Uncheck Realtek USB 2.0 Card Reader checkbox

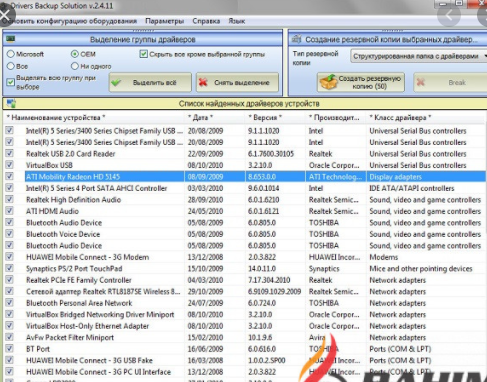9,153
